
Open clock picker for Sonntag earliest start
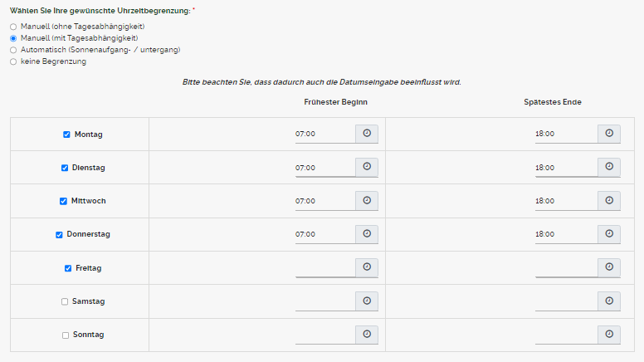click(x=367, y=335)
